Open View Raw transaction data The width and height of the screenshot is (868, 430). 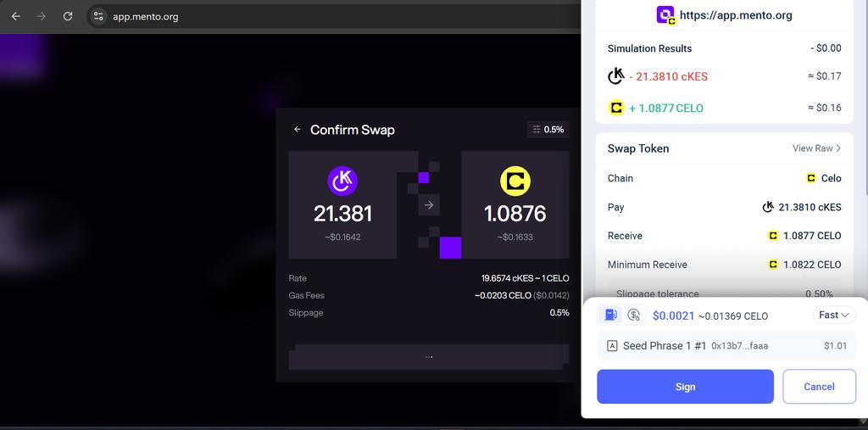pos(816,148)
